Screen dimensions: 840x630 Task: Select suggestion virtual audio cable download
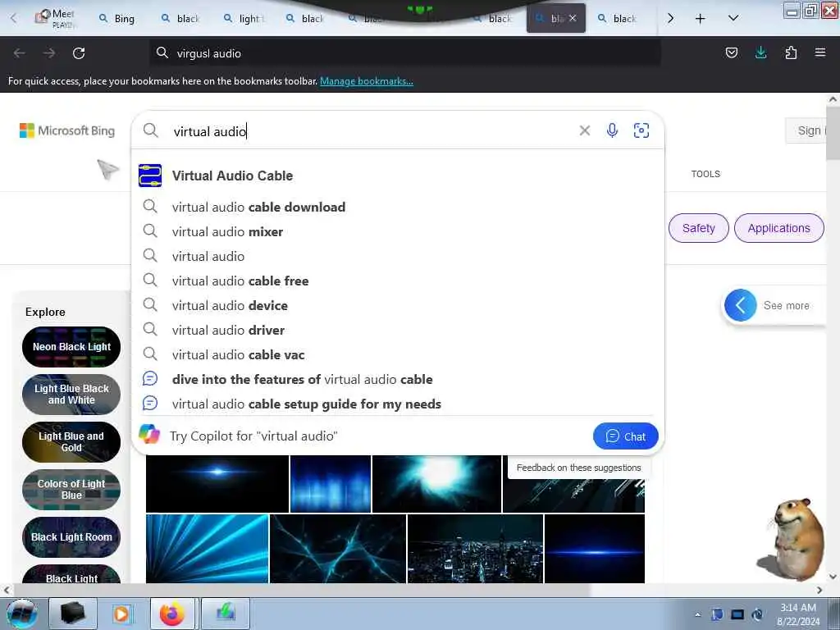pos(398,207)
